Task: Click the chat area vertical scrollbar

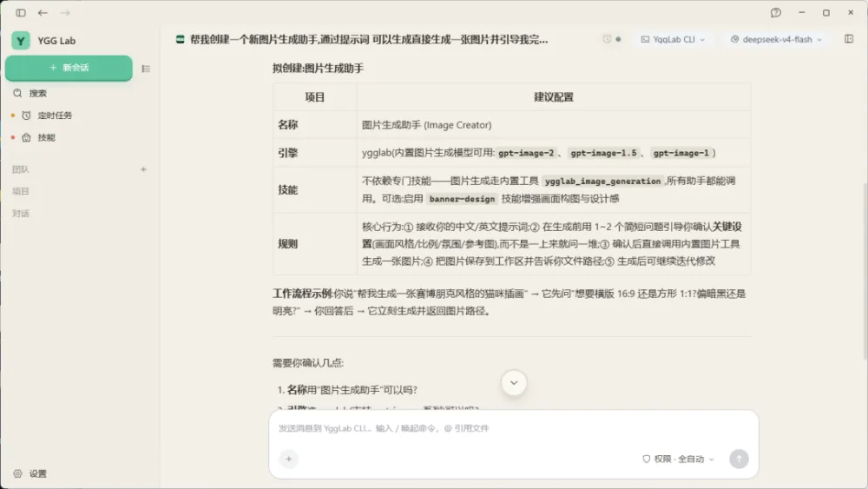Action: point(865,271)
